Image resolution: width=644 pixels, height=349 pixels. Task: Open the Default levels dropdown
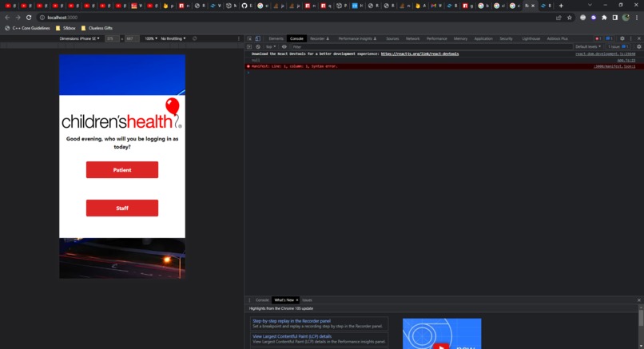[588, 47]
